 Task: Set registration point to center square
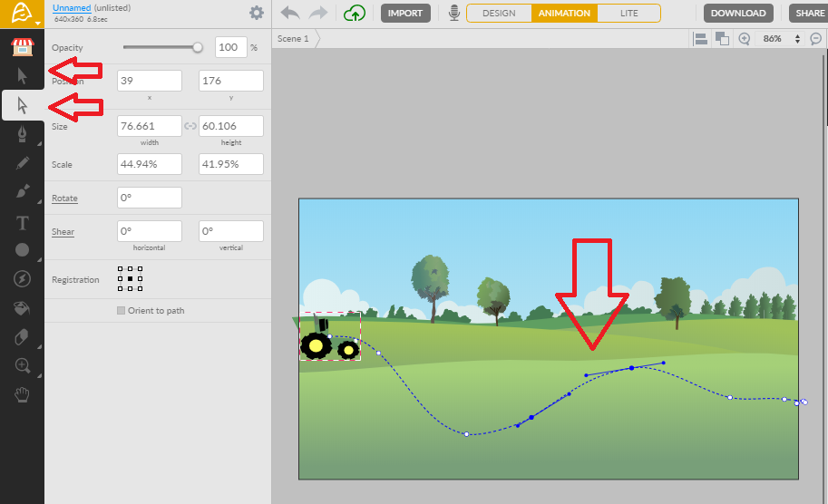coord(130,279)
